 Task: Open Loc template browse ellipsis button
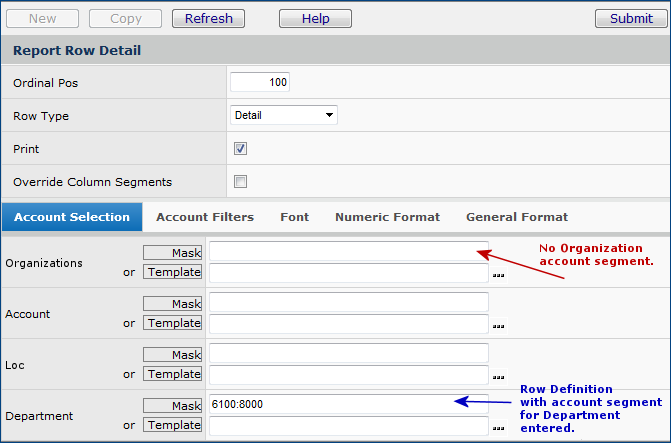coord(498,376)
